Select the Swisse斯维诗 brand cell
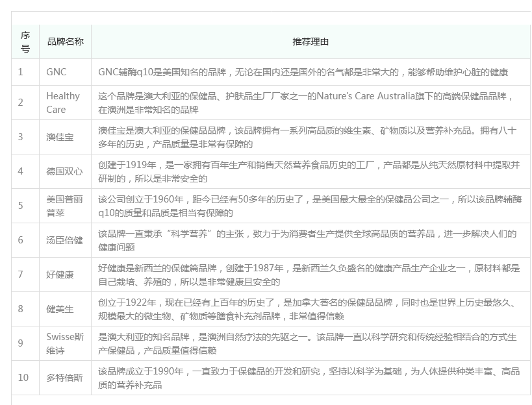 (64, 343)
